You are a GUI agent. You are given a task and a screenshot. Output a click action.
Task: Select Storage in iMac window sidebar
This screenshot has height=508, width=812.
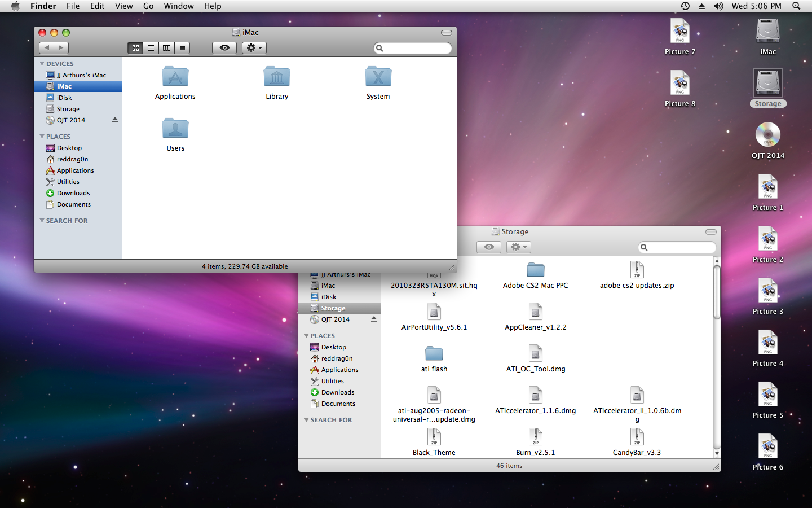click(78, 109)
